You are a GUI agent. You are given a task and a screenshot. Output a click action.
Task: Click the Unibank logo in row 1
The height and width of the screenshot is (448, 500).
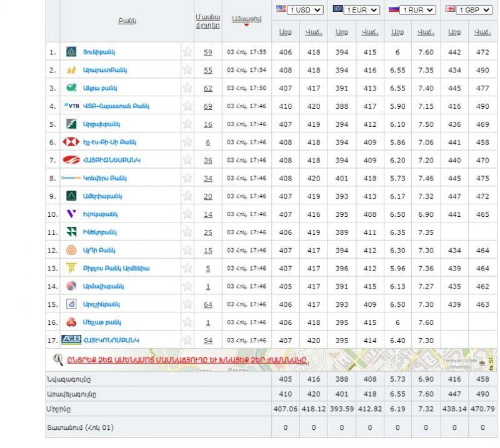pos(71,52)
